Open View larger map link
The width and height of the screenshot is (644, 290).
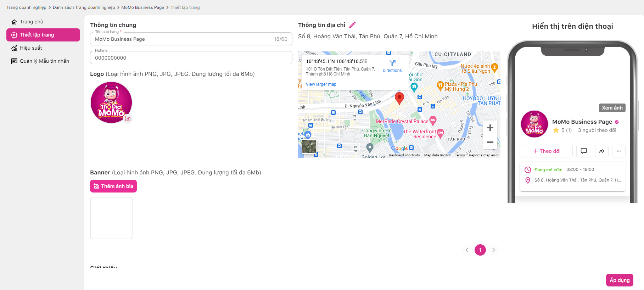[x=321, y=84]
